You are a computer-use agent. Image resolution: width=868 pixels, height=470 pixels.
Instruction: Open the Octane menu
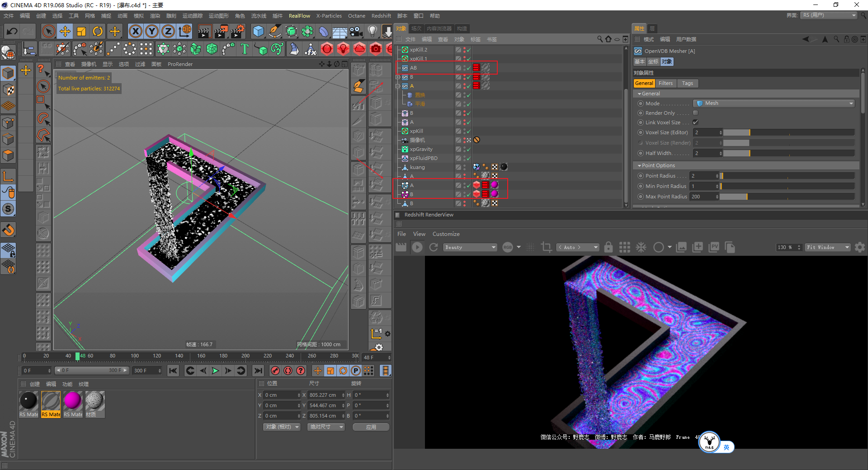pyautogui.click(x=356, y=16)
